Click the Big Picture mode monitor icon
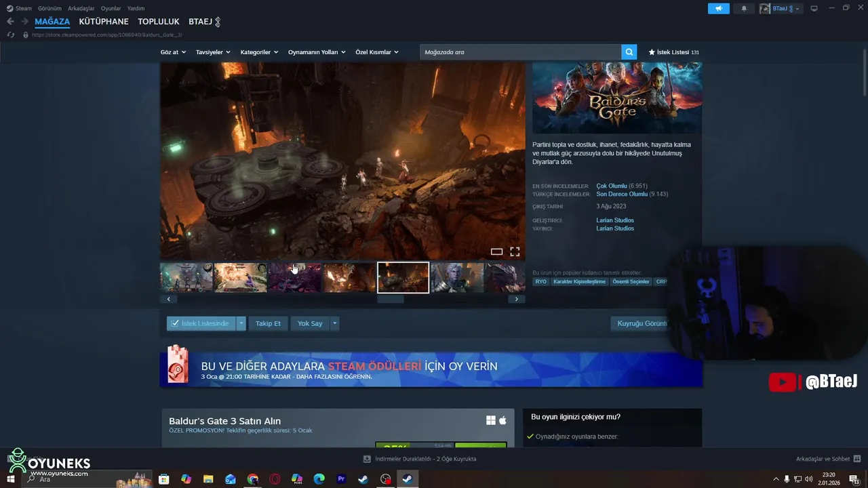The width and height of the screenshot is (868, 488). pyautogui.click(x=814, y=8)
